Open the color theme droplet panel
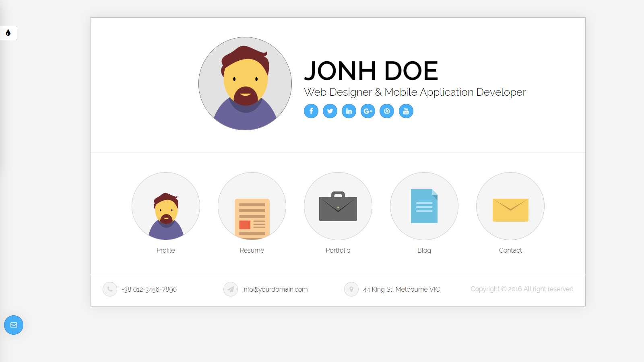The height and width of the screenshot is (362, 644). (x=8, y=33)
